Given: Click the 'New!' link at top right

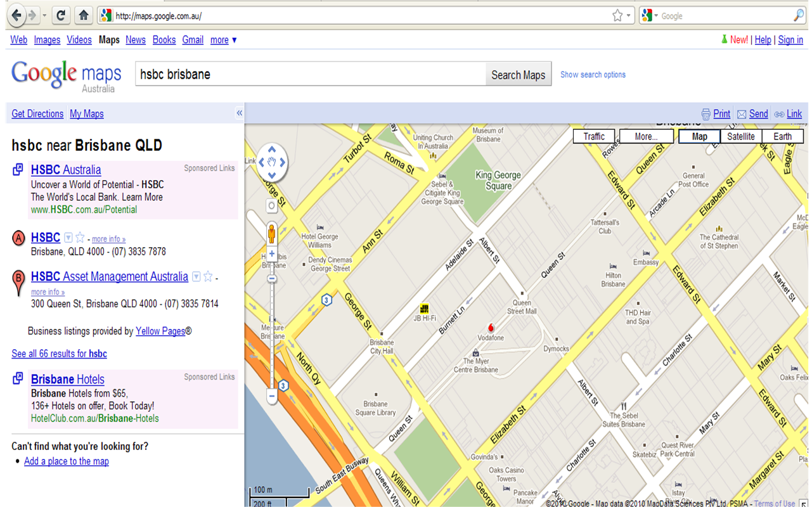Looking at the screenshot, I should click(x=738, y=40).
